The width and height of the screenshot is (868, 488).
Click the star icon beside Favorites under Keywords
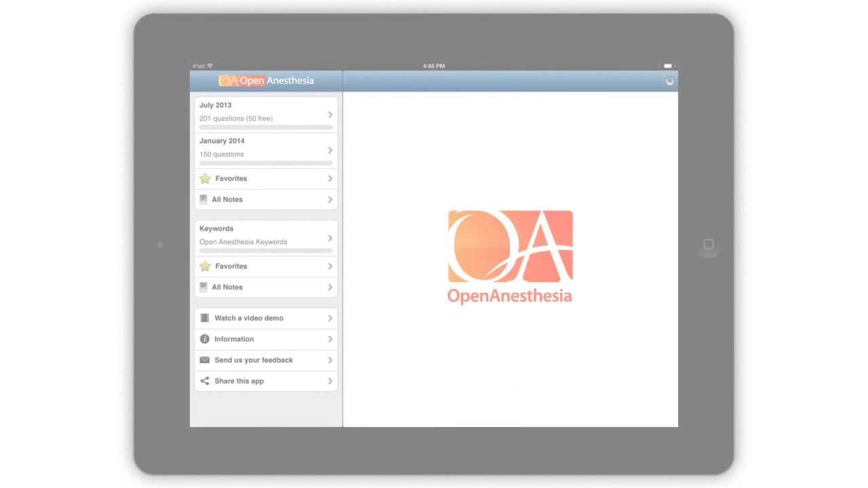(205, 266)
